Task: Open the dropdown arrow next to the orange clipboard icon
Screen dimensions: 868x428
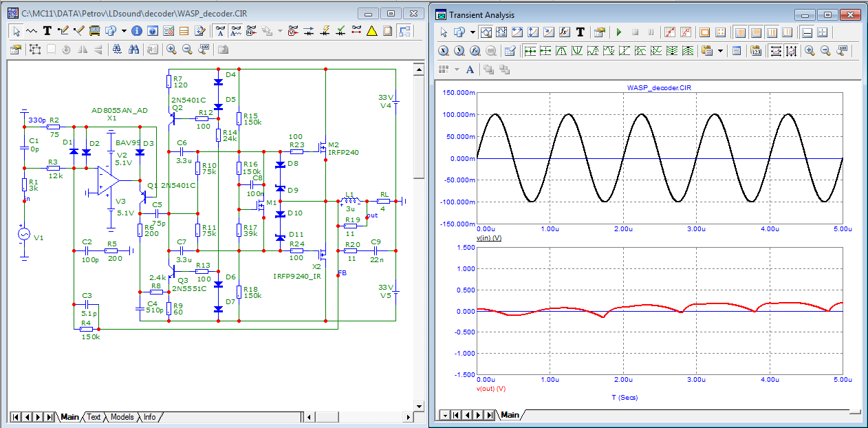Action: 720,50
